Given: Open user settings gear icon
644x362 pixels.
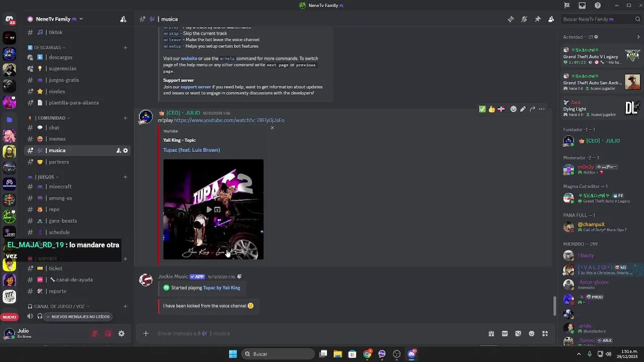Looking at the screenshot, I should [121, 333].
